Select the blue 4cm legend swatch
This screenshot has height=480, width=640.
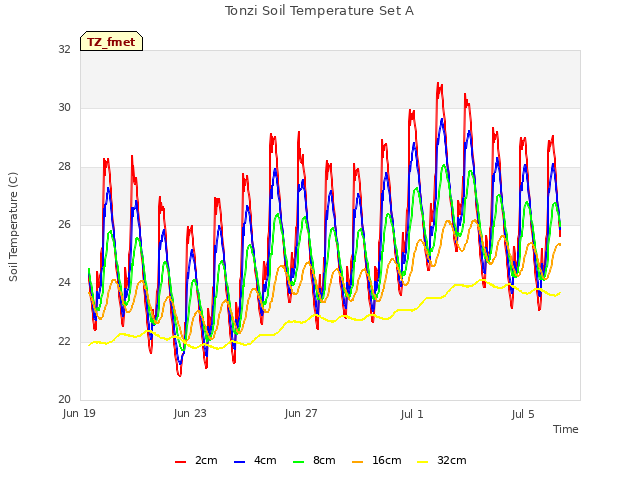[x=240, y=462]
